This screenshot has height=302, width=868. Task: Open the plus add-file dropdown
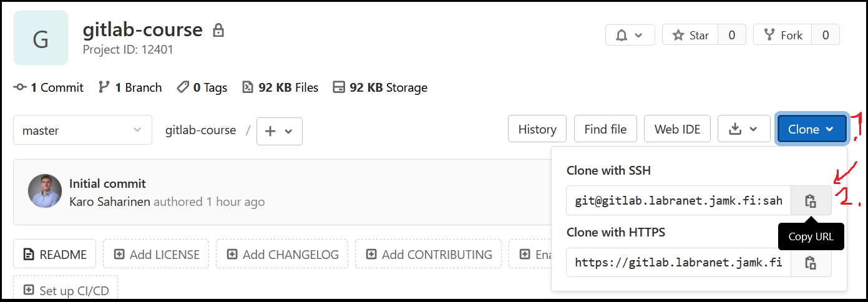279,131
